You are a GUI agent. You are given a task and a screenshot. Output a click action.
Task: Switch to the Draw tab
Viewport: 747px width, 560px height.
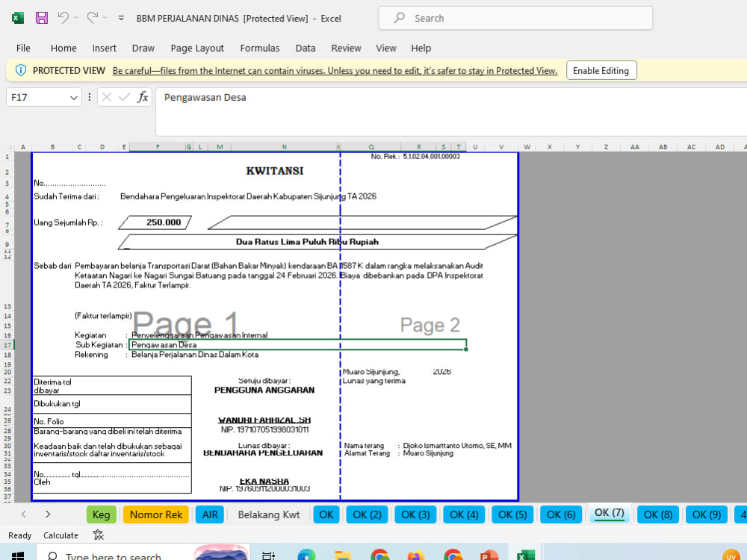tap(143, 48)
